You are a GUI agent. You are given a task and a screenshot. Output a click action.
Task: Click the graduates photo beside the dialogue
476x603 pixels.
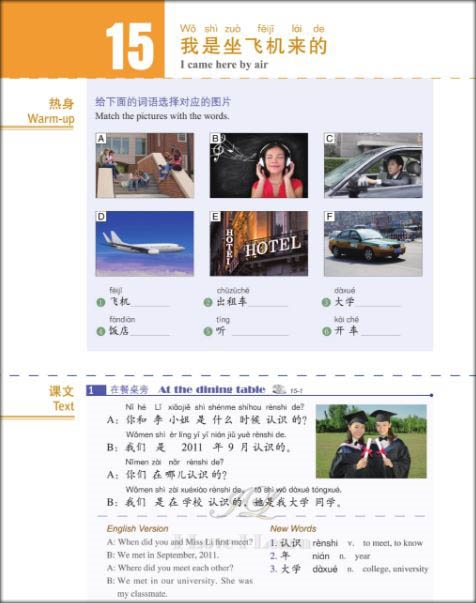pyautogui.click(x=371, y=441)
